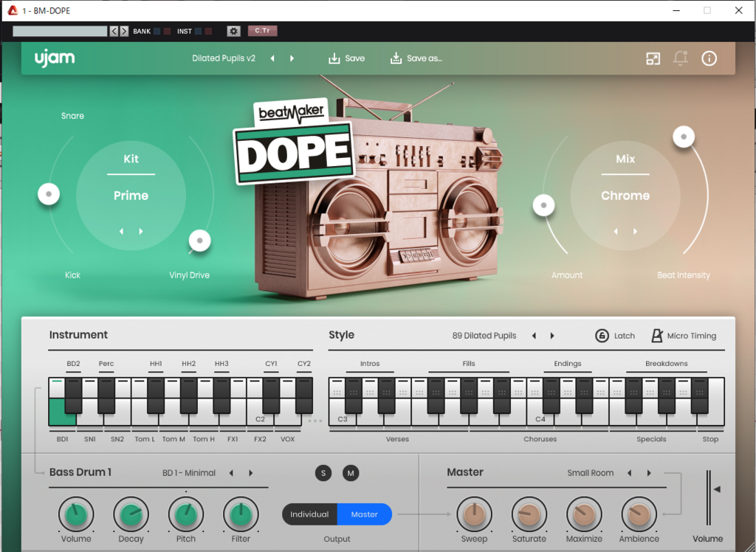The width and height of the screenshot is (756, 552).
Task: Toggle the Latch mode
Action: pos(615,336)
